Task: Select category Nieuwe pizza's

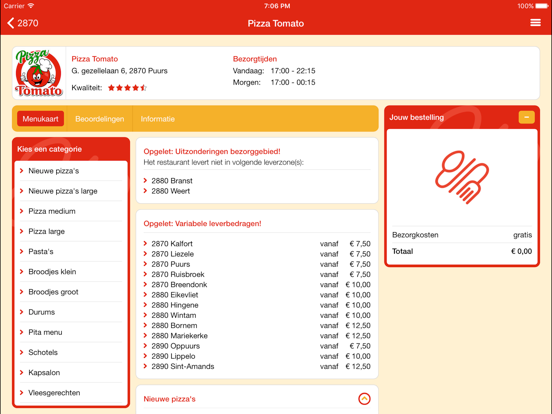Action: (71, 171)
